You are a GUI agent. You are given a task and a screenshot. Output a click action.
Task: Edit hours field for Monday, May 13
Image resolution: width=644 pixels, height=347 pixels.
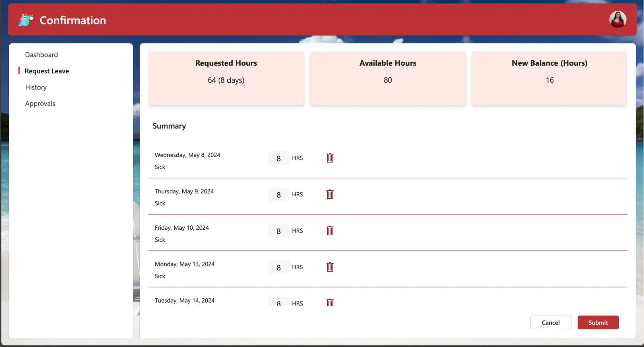pos(279,267)
